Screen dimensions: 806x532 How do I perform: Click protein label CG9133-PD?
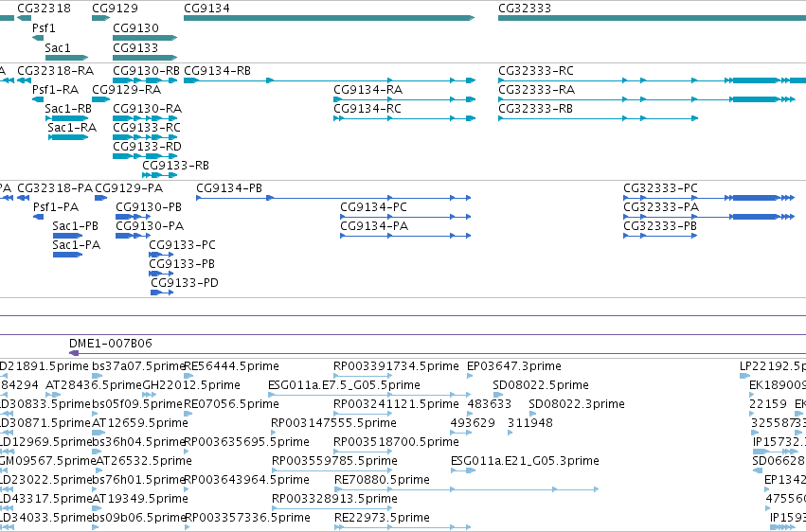(185, 283)
